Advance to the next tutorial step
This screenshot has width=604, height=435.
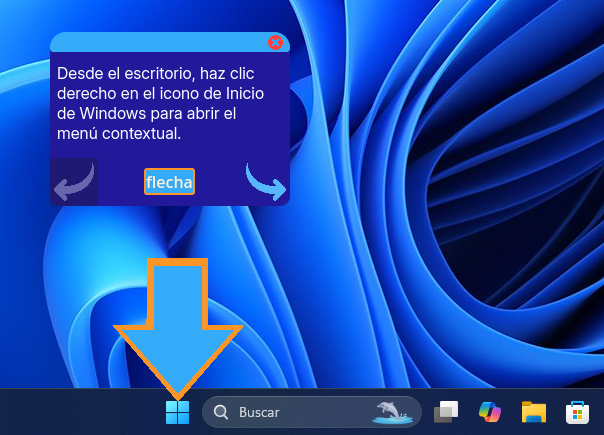tap(266, 181)
